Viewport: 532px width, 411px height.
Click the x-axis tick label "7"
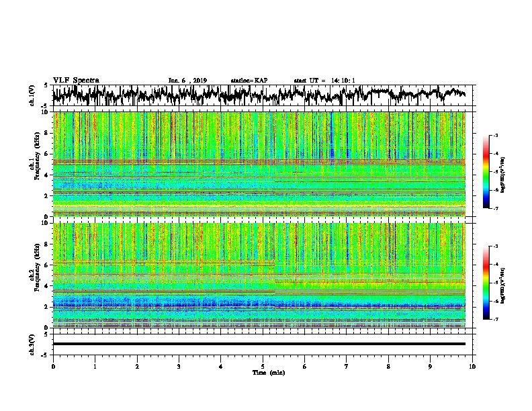[347, 367]
